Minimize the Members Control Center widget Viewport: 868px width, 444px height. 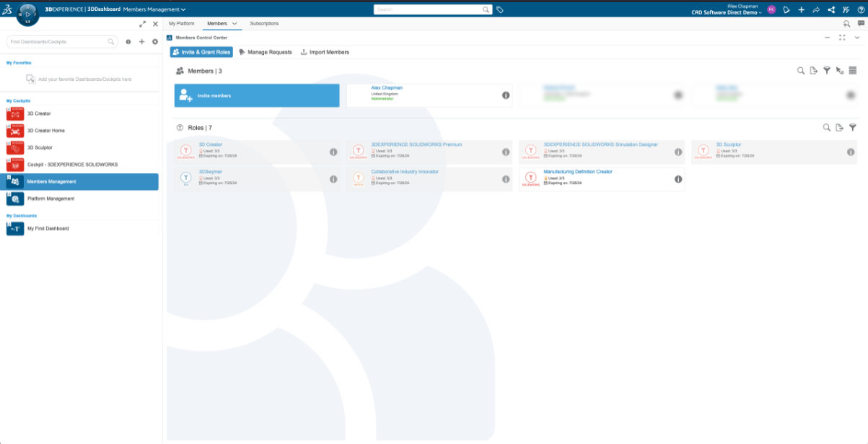[x=828, y=38]
